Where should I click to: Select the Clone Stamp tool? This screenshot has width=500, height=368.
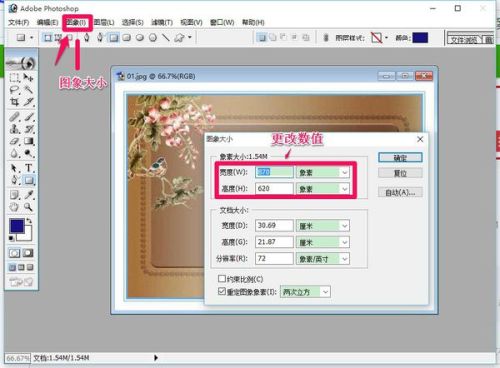(x=14, y=129)
